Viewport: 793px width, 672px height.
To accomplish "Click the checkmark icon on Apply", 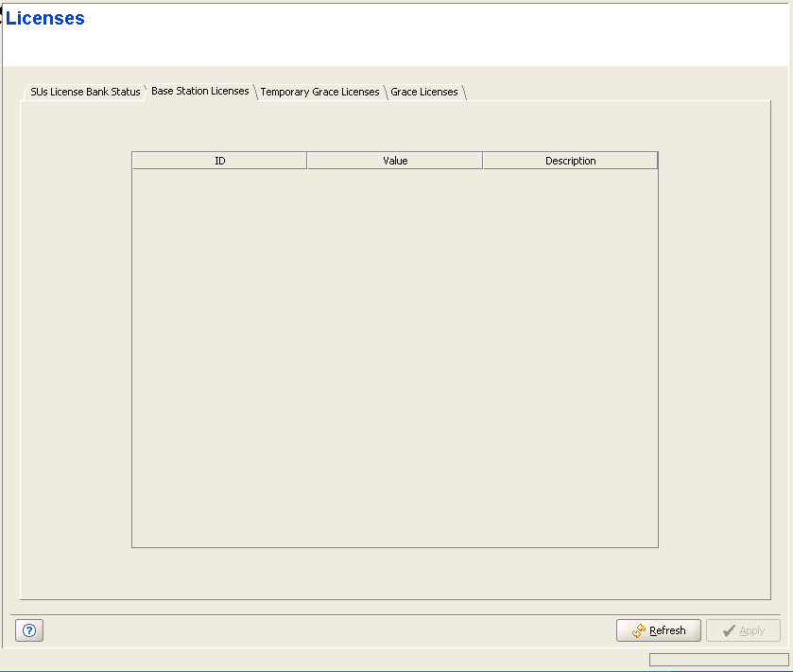I will 728,630.
